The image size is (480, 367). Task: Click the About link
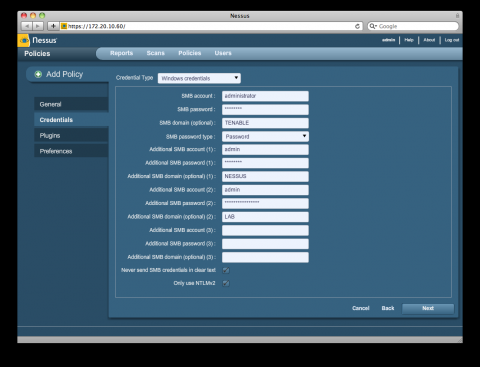[x=429, y=40]
